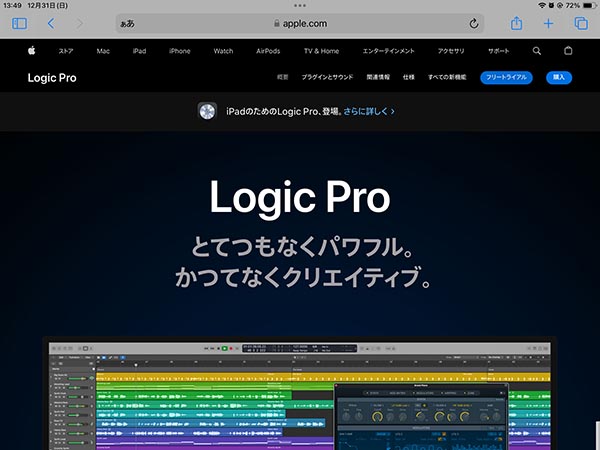Go to プラグインとサウンド section

[x=327, y=77]
